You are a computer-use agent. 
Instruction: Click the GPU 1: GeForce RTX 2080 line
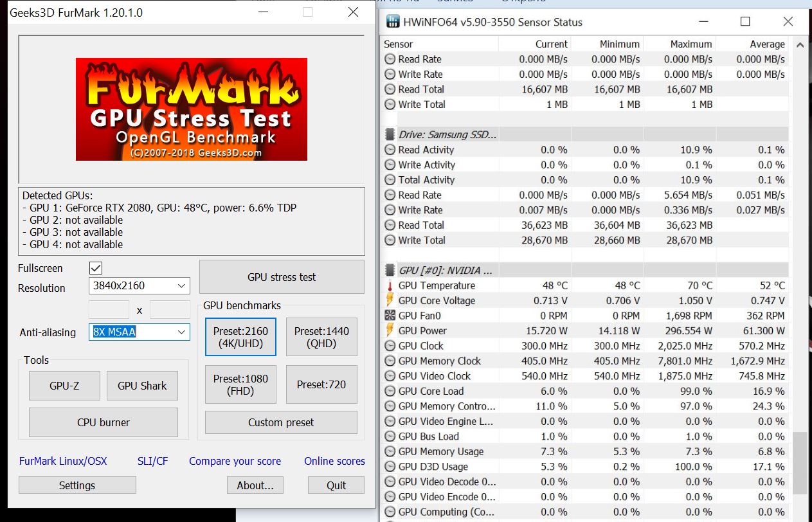(159, 208)
